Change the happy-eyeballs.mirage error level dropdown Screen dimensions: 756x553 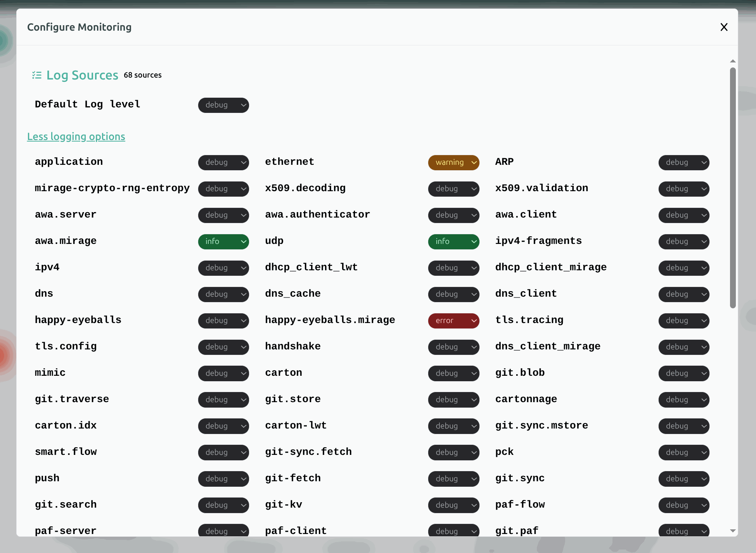coord(453,321)
